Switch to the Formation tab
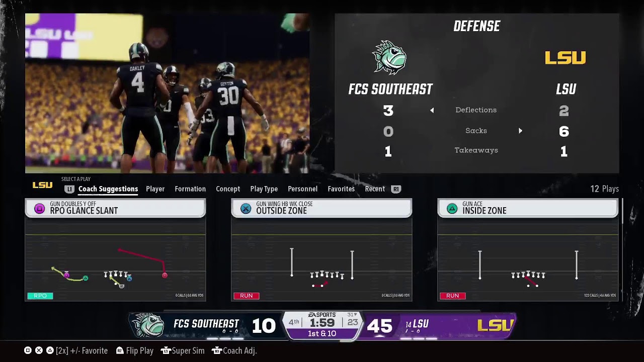The image size is (644, 362). pos(190,189)
